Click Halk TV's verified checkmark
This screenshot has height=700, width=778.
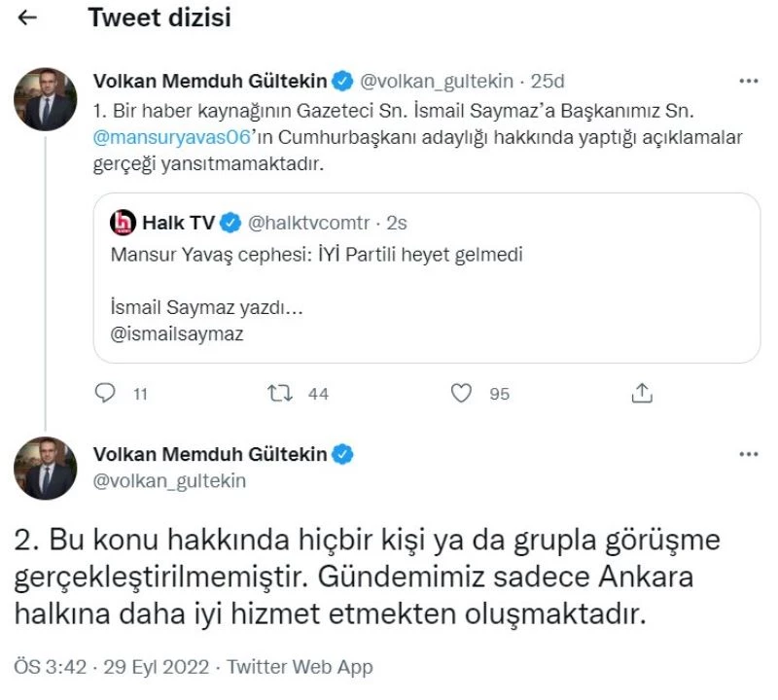(230, 221)
